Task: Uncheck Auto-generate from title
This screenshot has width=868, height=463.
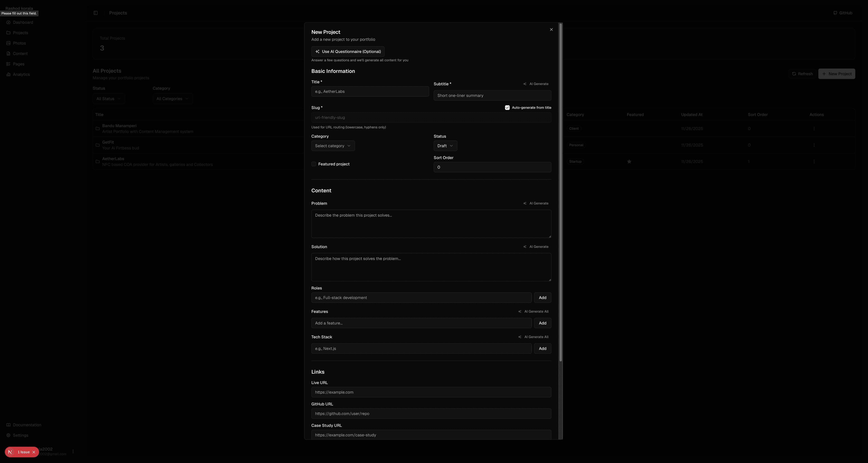Action: coord(507,107)
